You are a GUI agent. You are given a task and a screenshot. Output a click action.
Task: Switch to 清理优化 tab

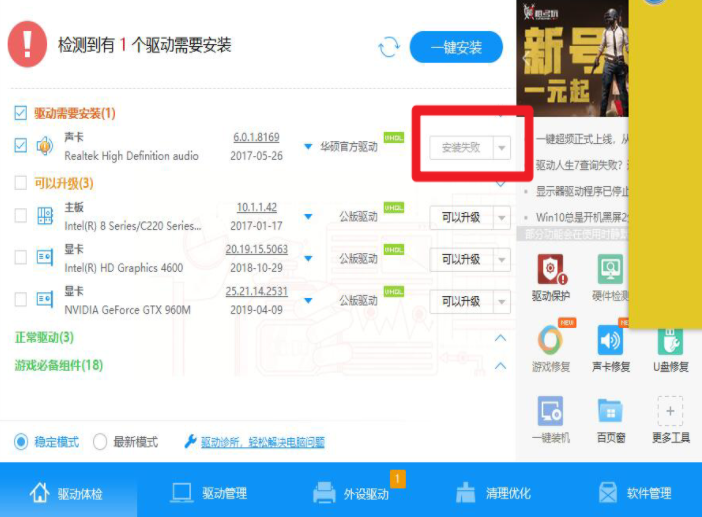tap(493, 493)
